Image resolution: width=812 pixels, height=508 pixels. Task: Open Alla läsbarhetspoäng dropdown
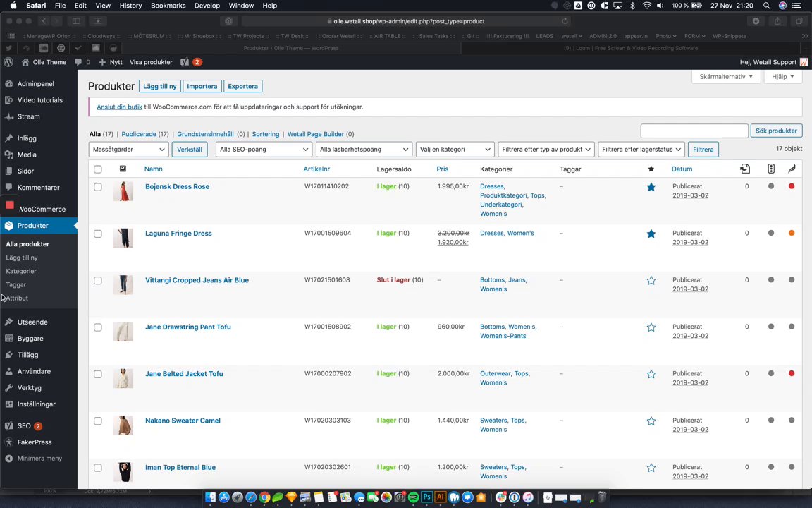tap(364, 150)
